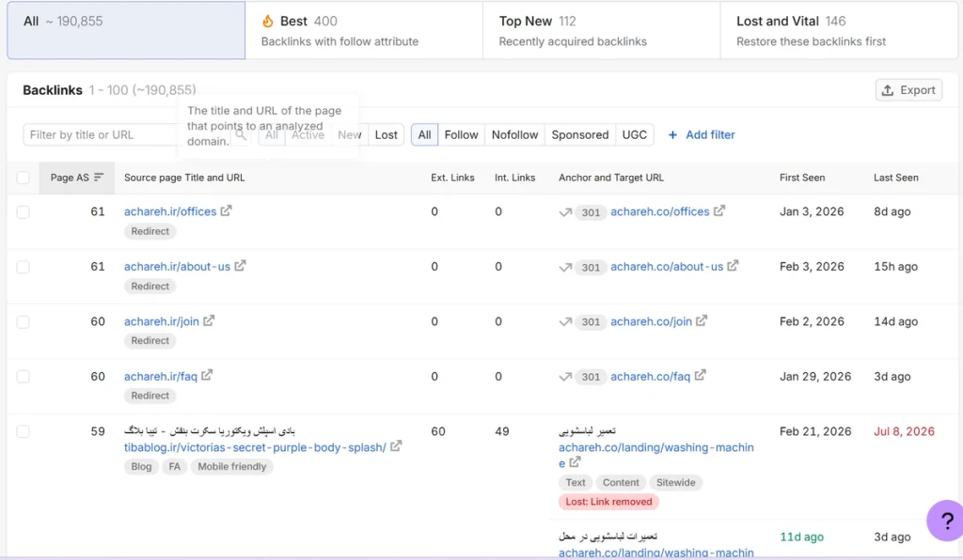The height and width of the screenshot is (560, 963).
Task: Select the Nofollow link type filter
Action: coord(514,134)
